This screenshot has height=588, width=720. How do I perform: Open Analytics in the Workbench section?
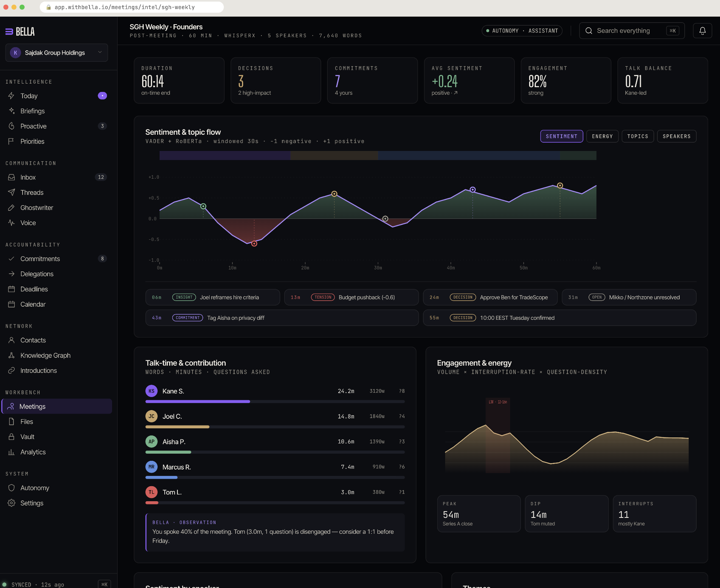(33, 452)
